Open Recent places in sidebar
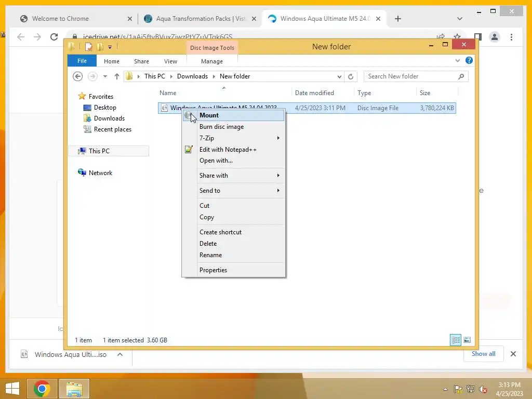The image size is (532, 399). point(108,129)
